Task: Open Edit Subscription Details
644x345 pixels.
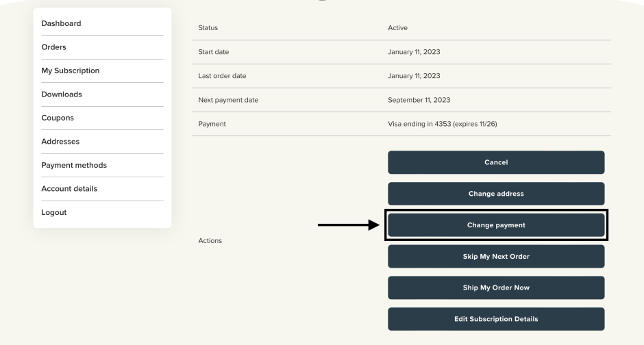Action: point(496,319)
